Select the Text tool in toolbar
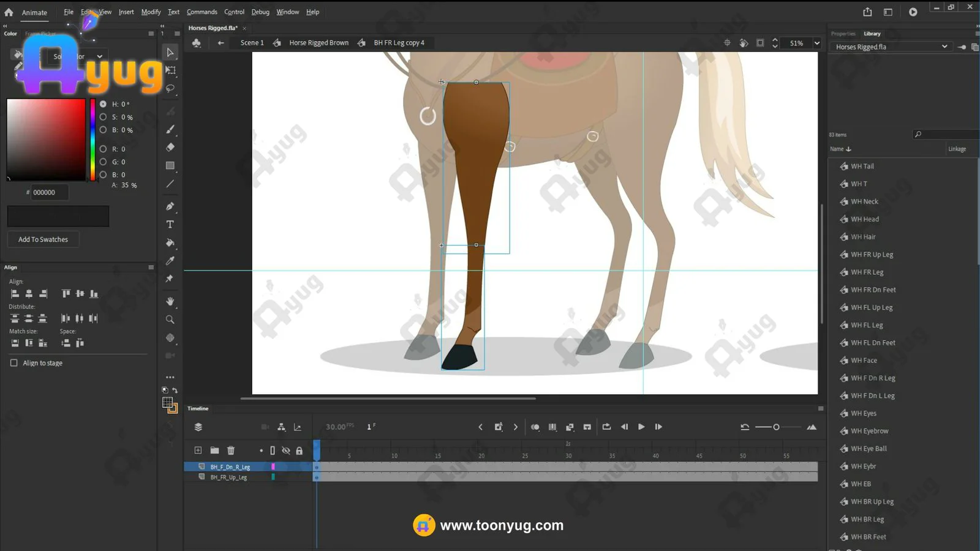Screen dimensions: 980x551 pyautogui.click(x=170, y=225)
